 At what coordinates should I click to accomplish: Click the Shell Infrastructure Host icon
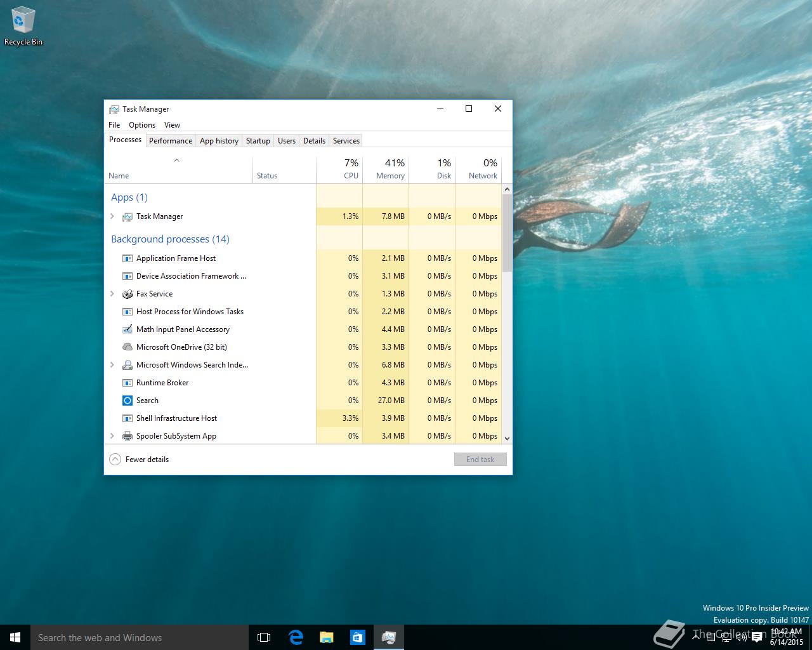coord(127,418)
